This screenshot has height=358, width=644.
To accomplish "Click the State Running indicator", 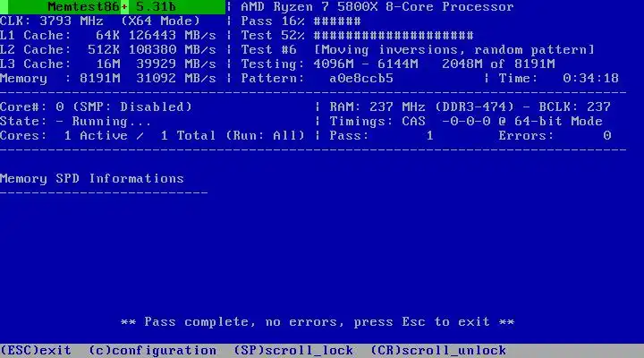I will pyautogui.click(x=75, y=121).
